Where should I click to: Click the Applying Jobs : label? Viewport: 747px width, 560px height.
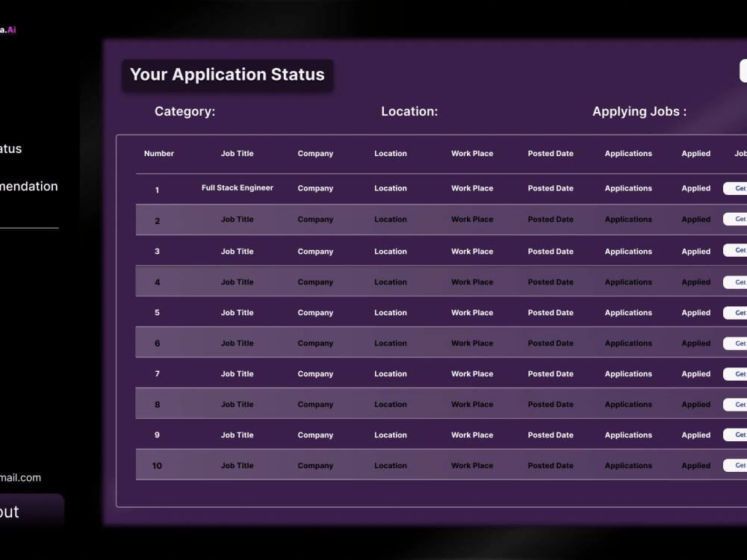(x=639, y=111)
